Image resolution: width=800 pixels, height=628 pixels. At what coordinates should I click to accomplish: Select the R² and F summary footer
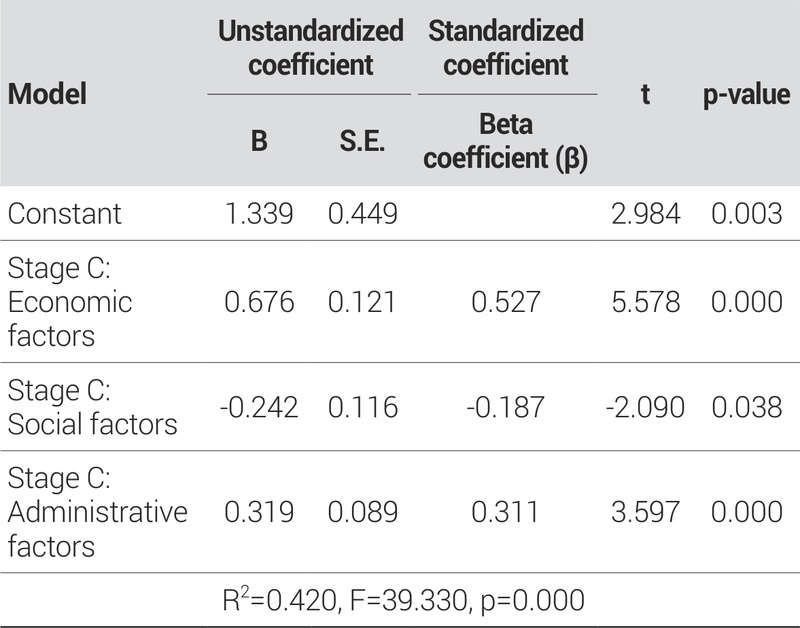[x=404, y=600]
